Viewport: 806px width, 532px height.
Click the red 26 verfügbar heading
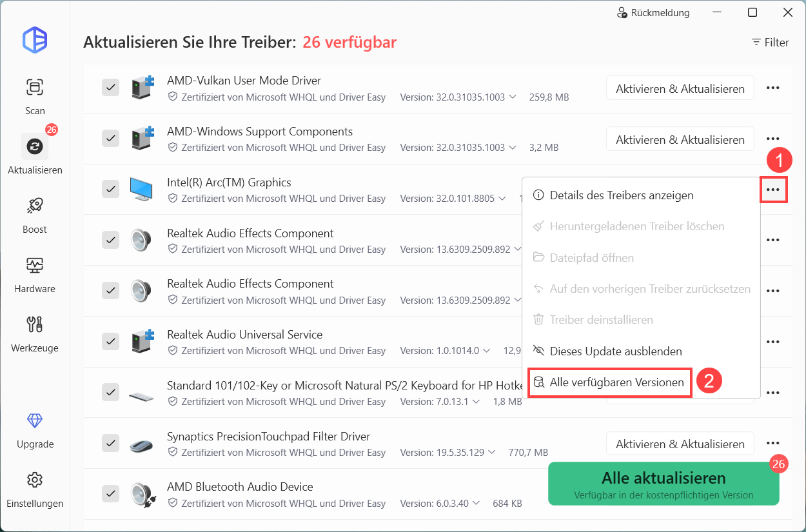pos(349,43)
